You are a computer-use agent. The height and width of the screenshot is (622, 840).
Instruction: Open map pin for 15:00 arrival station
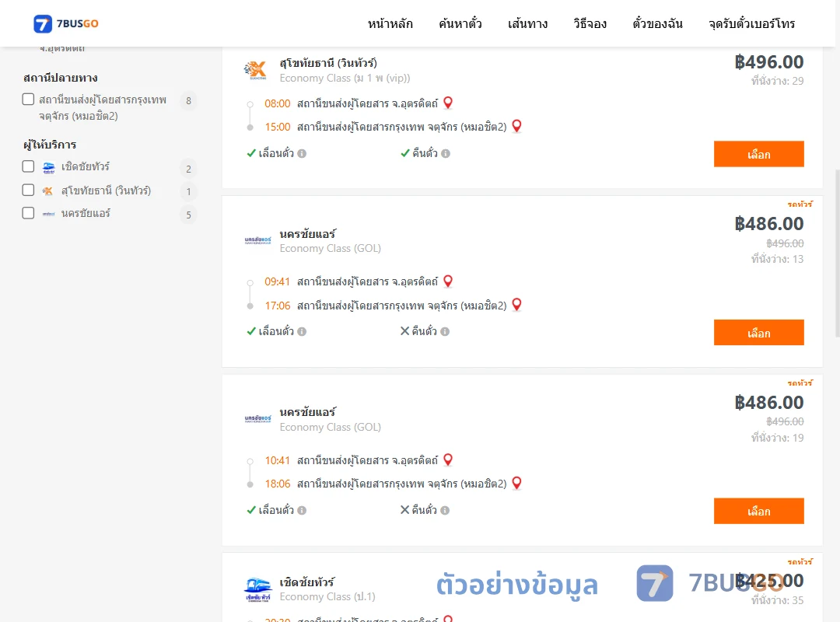coord(517,126)
